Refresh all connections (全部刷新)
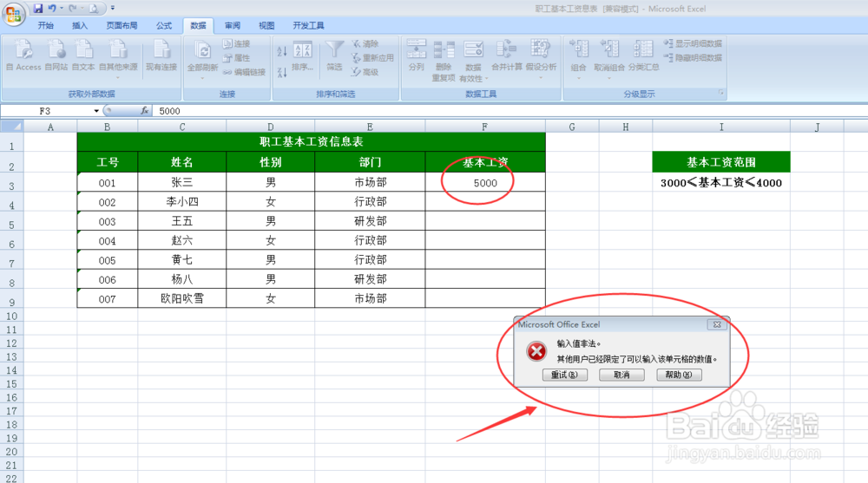The width and height of the screenshot is (868, 483). tap(202, 60)
